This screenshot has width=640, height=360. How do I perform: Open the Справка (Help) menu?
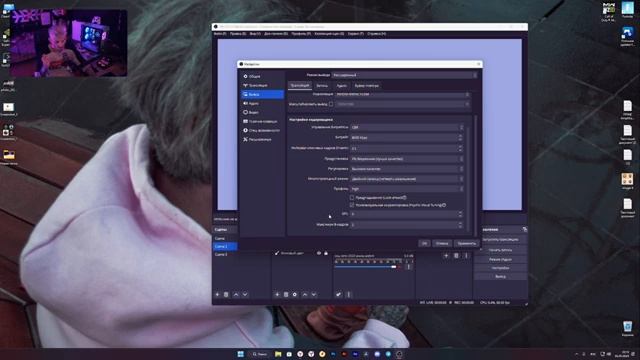(377, 34)
